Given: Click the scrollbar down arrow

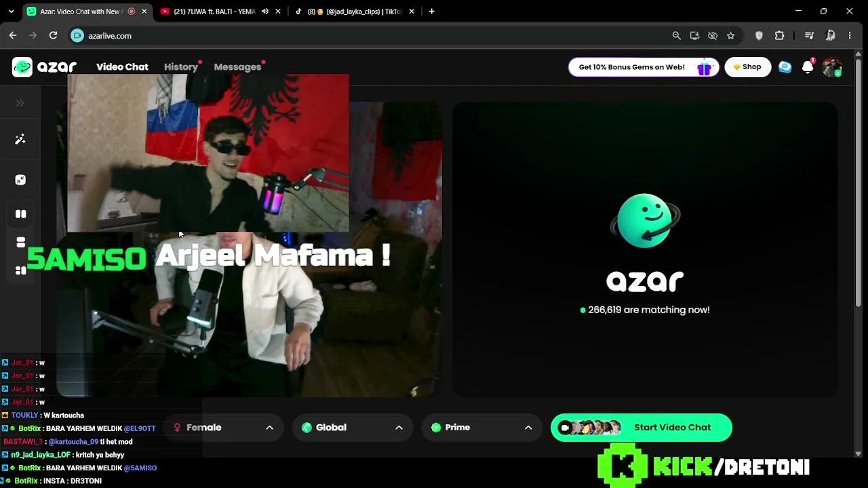Looking at the screenshot, I should coord(859,453).
